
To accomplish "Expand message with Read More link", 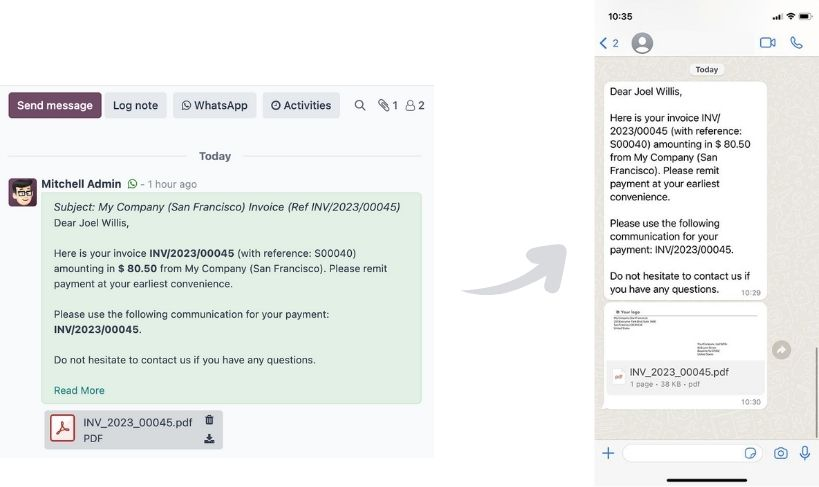I will (79, 390).
